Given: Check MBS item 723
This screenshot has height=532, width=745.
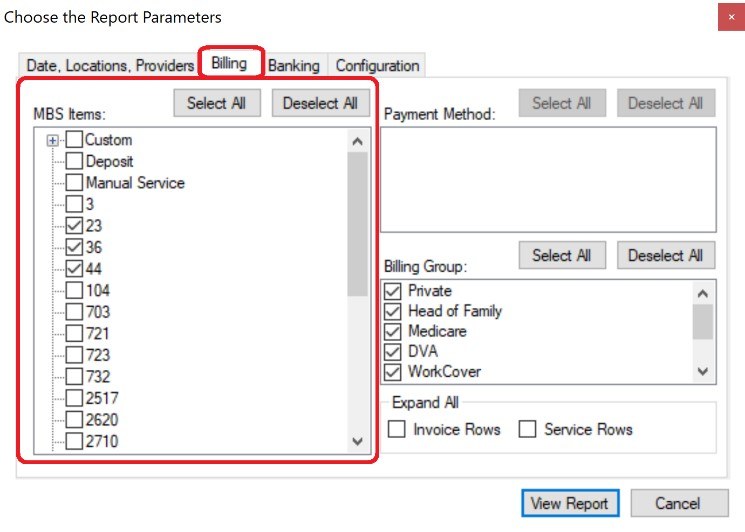Looking at the screenshot, I should [74, 355].
